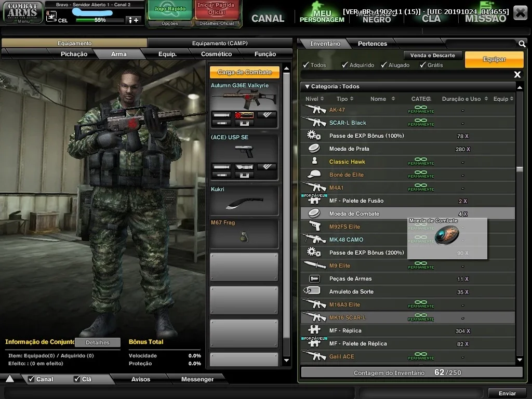Switch to the Pichação tab

point(74,54)
